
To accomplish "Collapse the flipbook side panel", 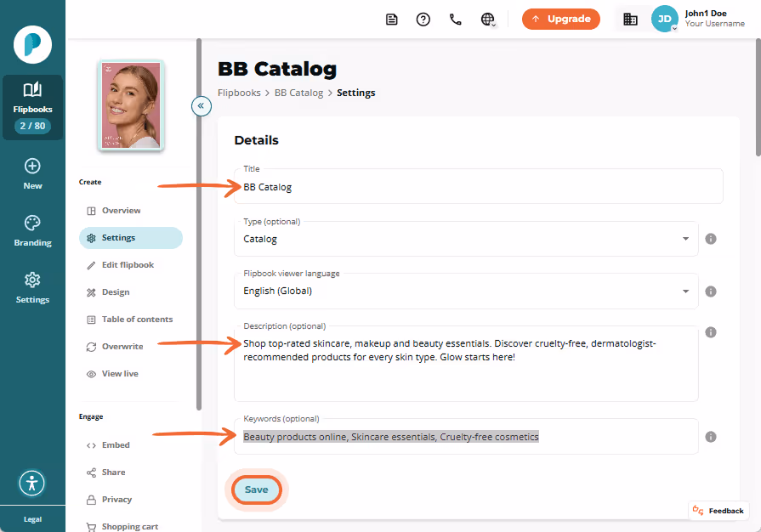I will 201,105.
